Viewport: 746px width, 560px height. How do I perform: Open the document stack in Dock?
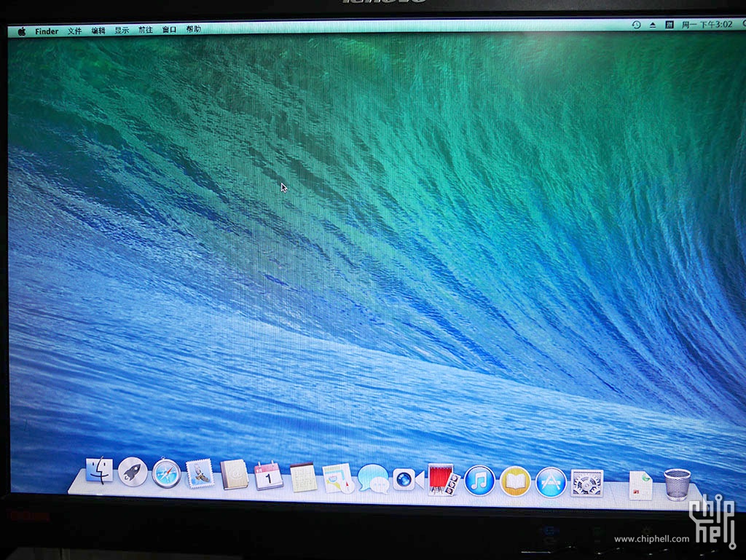(x=640, y=485)
